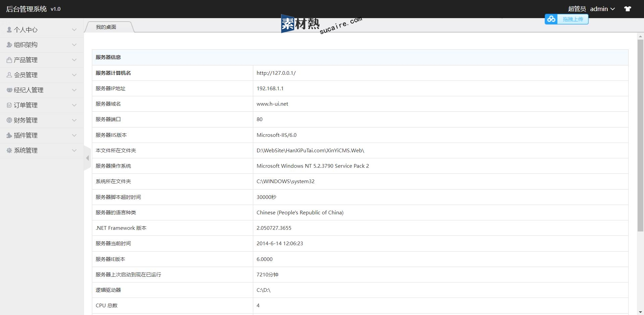Click the vertical scrollbar thumb

pos(640,136)
